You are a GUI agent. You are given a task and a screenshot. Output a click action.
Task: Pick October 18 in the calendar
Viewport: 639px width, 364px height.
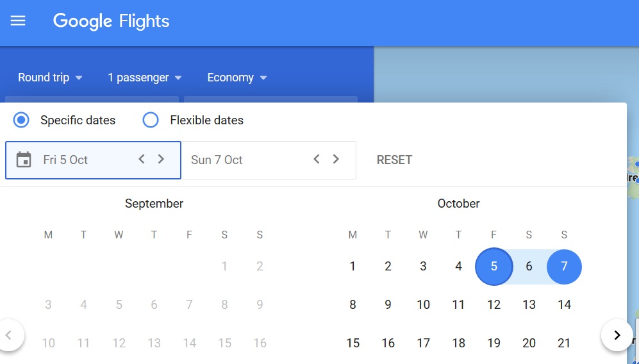458,343
